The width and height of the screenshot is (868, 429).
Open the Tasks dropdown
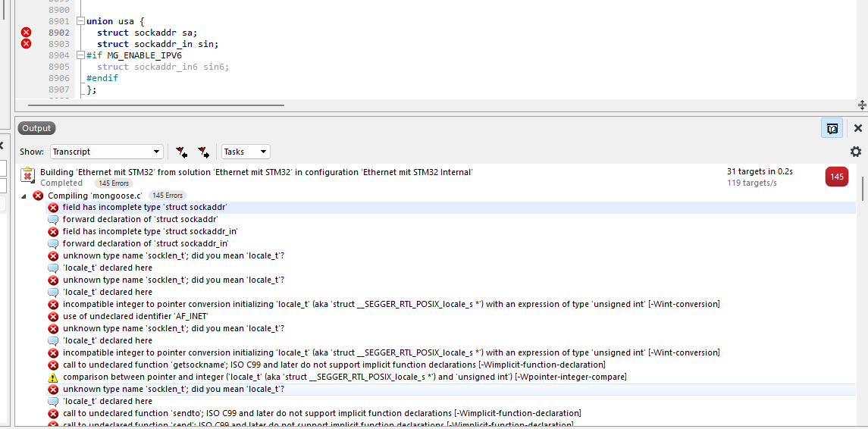245,152
